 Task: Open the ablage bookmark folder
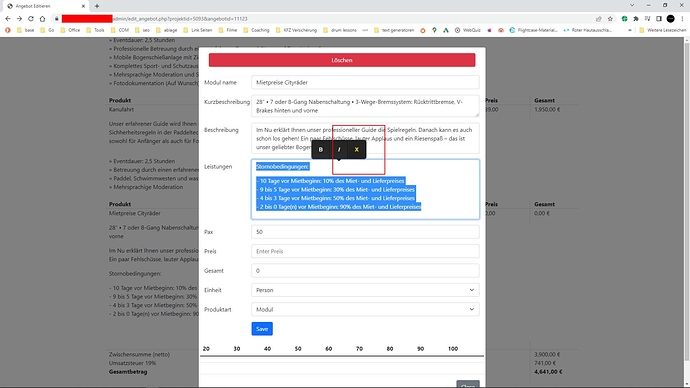point(166,30)
